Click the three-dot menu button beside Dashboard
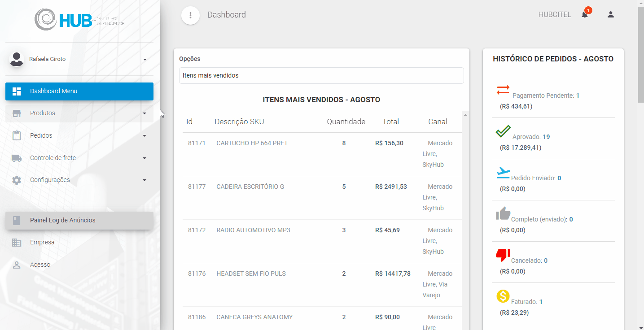 click(190, 15)
